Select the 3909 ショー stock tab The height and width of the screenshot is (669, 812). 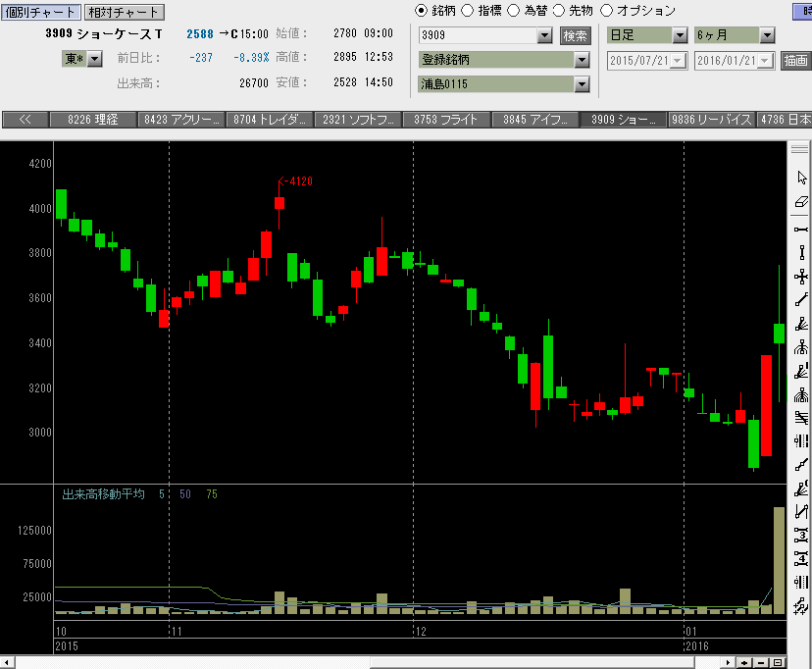pos(624,120)
